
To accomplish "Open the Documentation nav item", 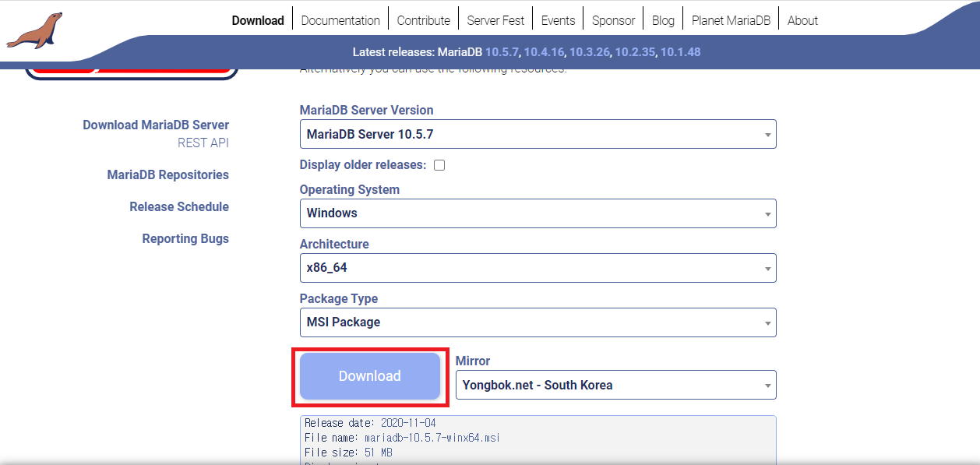I will (340, 20).
